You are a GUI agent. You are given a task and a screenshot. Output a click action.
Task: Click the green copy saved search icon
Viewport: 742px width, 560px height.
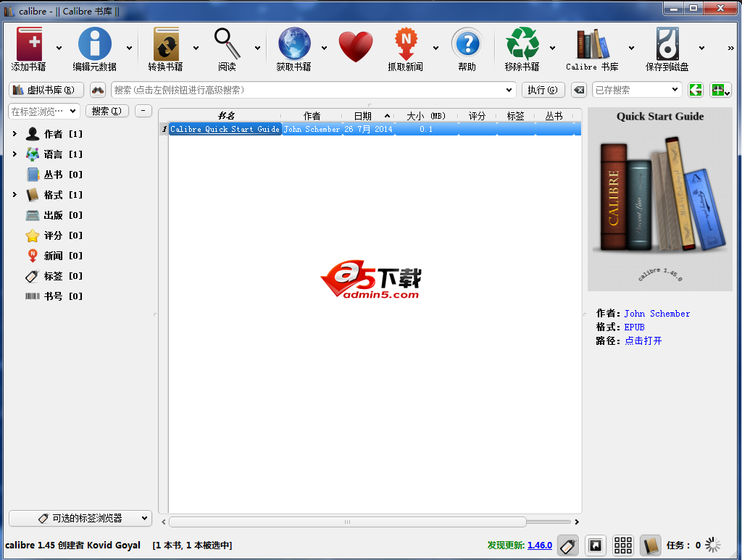point(696,90)
